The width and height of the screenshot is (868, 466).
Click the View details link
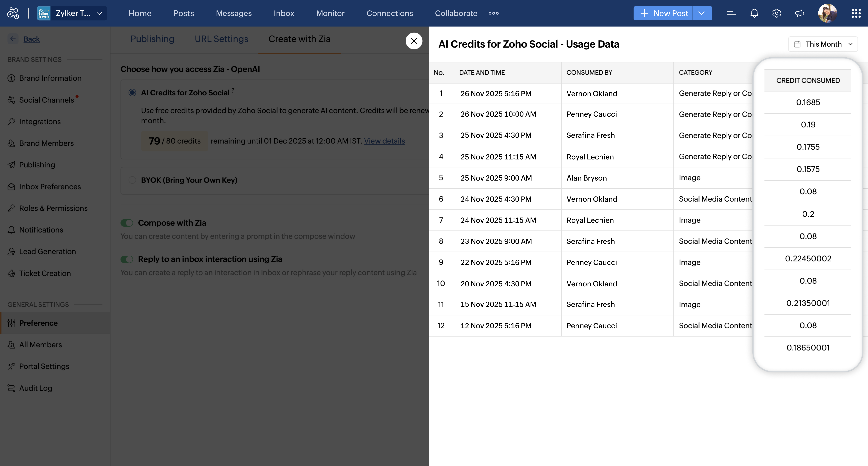click(x=384, y=141)
